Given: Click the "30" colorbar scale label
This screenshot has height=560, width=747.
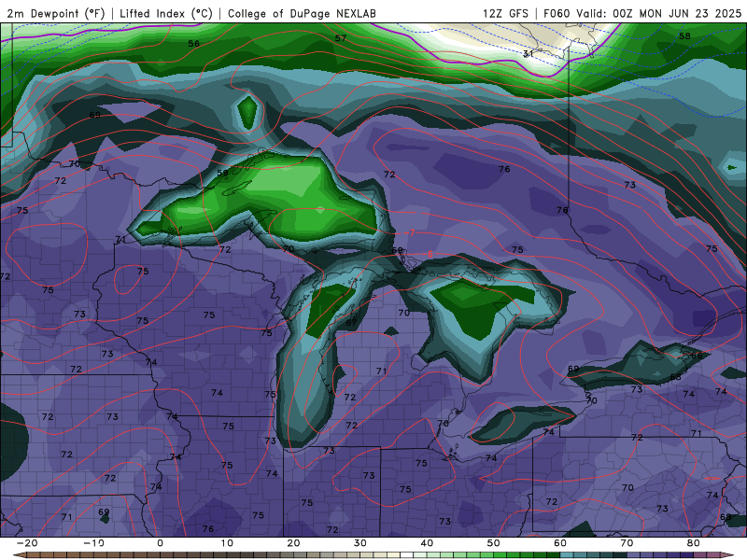Looking at the screenshot, I should click(360, 543).
